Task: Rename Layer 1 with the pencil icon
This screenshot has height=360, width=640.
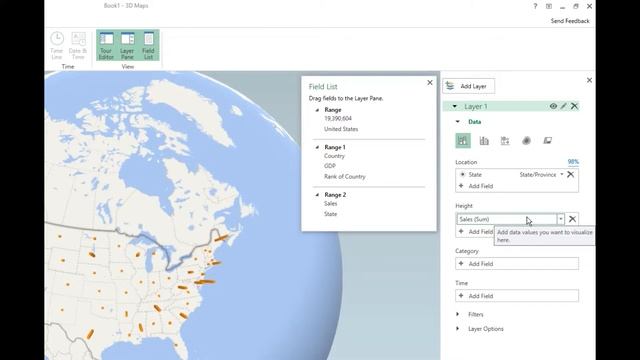Action: point(564,106)
